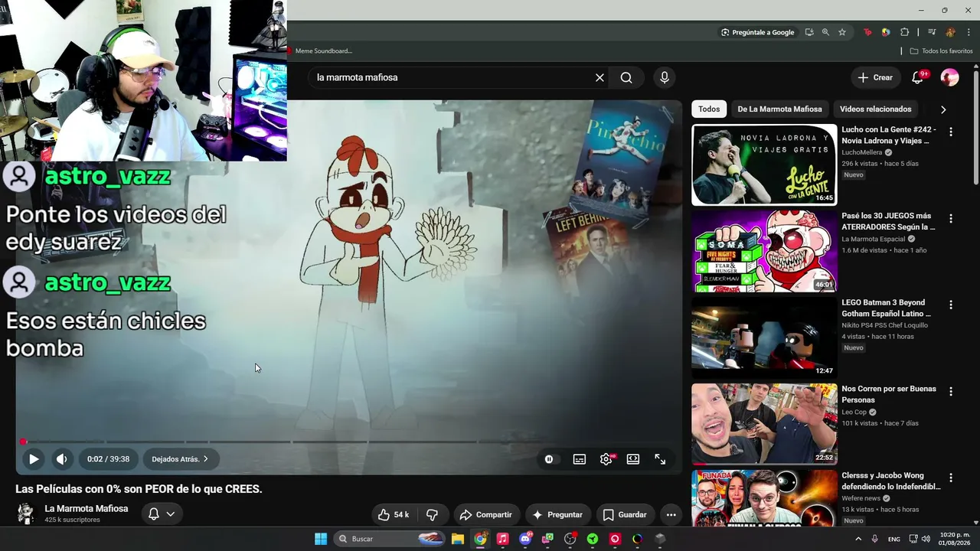Click the Compartir share button

485,515
